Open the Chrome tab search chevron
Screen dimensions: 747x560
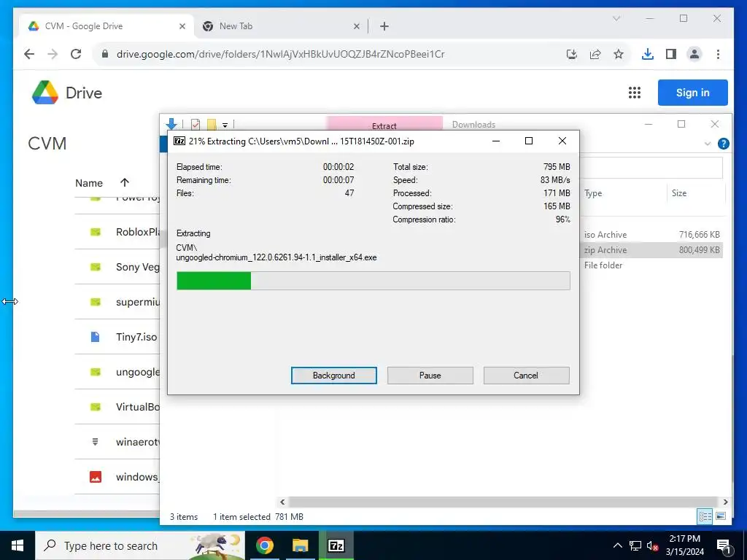point(616,18)
